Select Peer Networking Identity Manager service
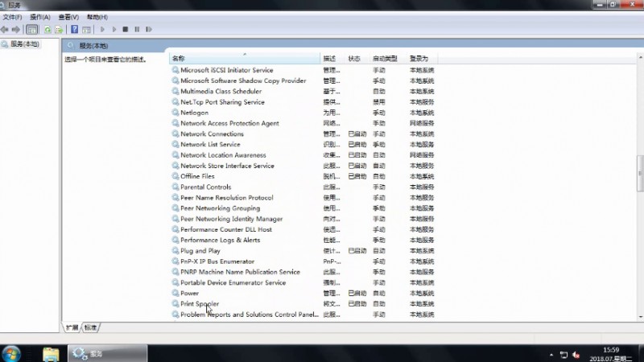644x362 pixels. coord(232,219)
